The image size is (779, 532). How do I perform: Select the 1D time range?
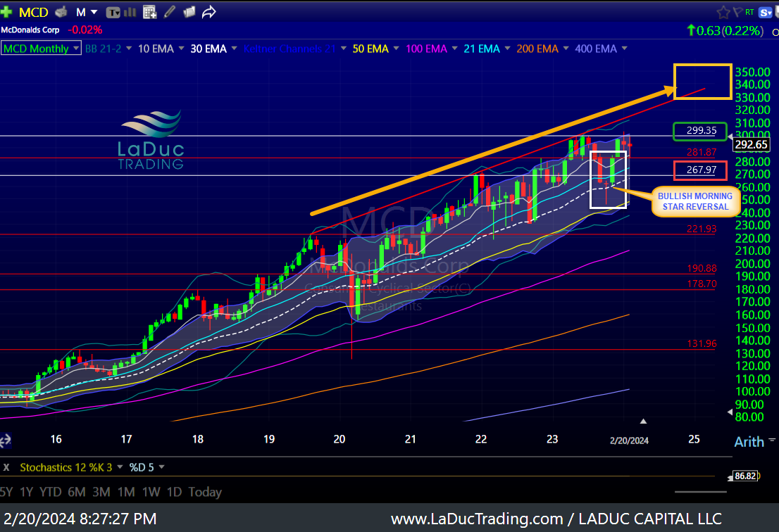175,492
